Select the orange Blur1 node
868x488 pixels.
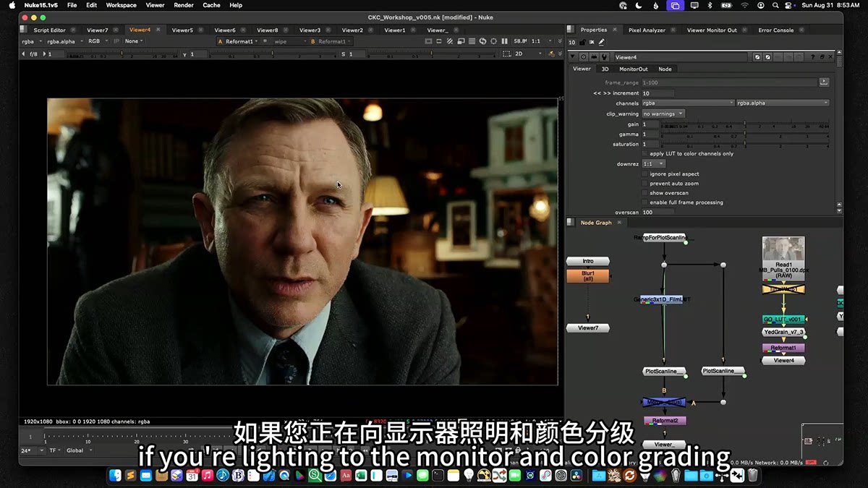(x=587, y=275)
